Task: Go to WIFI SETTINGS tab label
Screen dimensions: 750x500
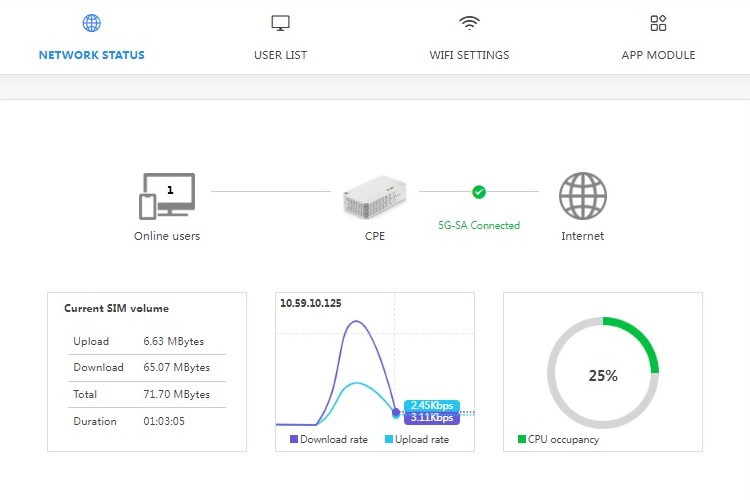Action: coord(469,55)
